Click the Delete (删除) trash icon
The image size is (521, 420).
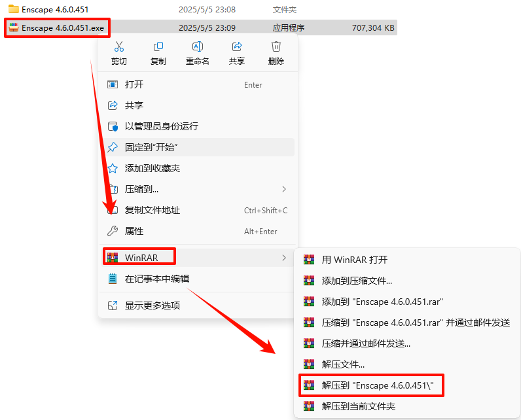(276, 46)
